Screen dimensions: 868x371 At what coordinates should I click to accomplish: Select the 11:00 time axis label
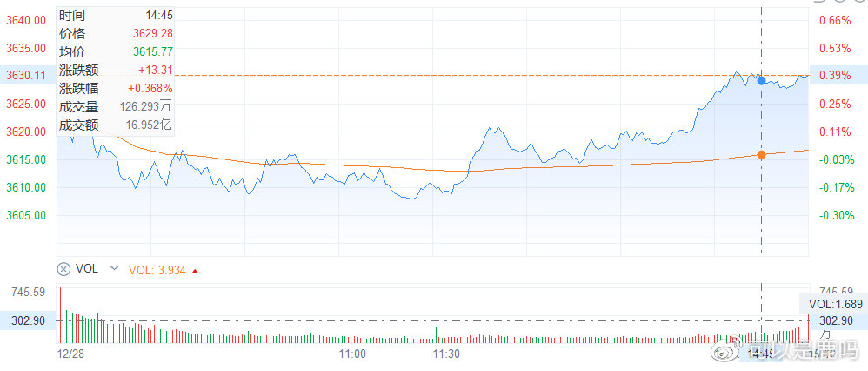pyautogui.click(x=351, y=354)
